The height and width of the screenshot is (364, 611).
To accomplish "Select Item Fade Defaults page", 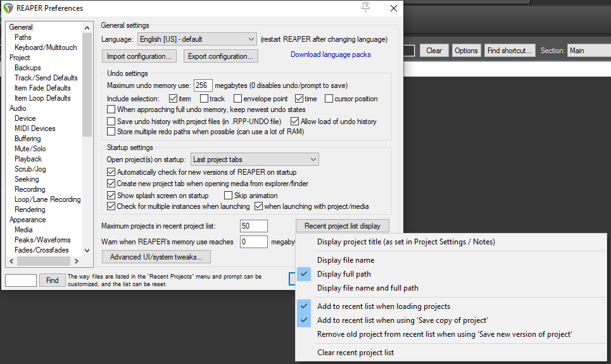I will 42,88.
